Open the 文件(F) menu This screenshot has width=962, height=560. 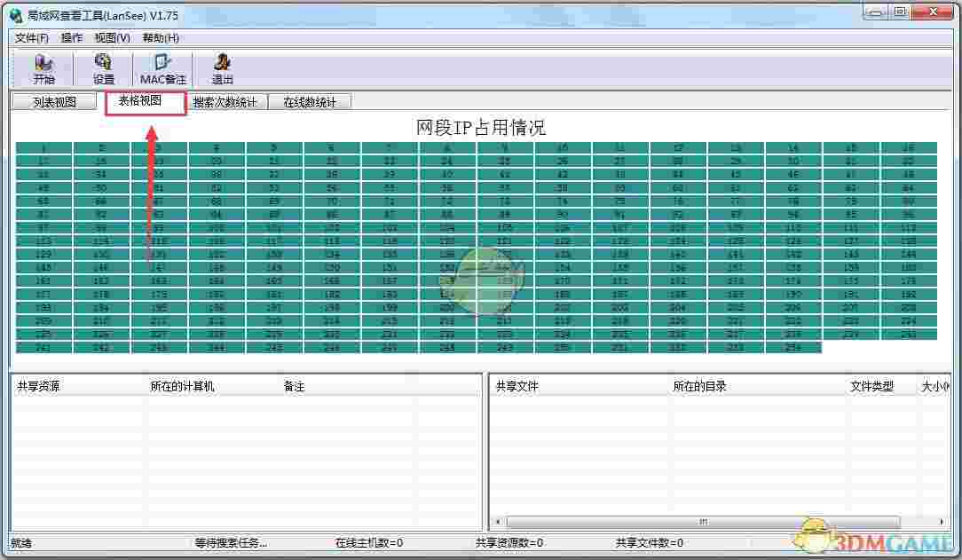(x=31, y=38)
